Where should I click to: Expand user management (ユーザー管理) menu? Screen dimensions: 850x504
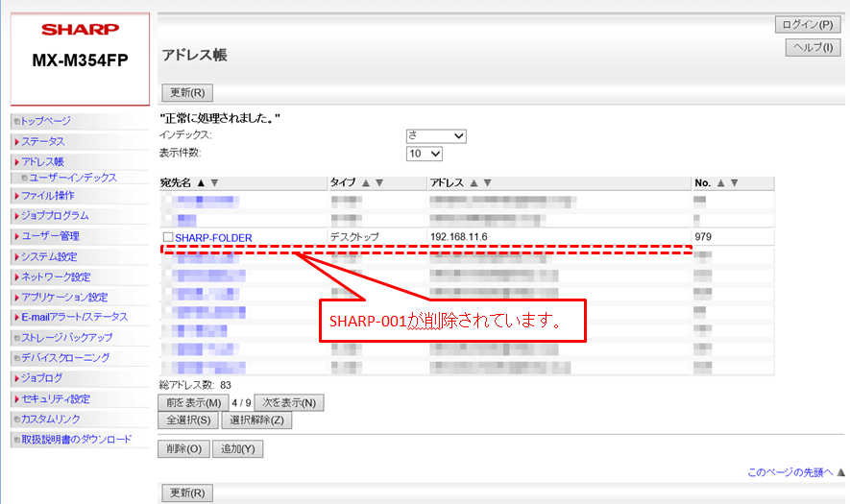click(x=50, y=236)
